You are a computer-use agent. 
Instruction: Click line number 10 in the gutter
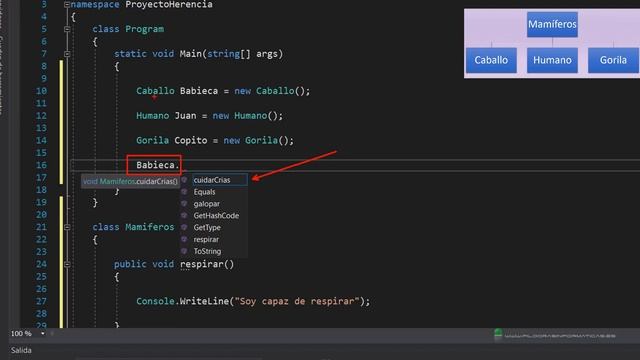click(x=41, y=91)
